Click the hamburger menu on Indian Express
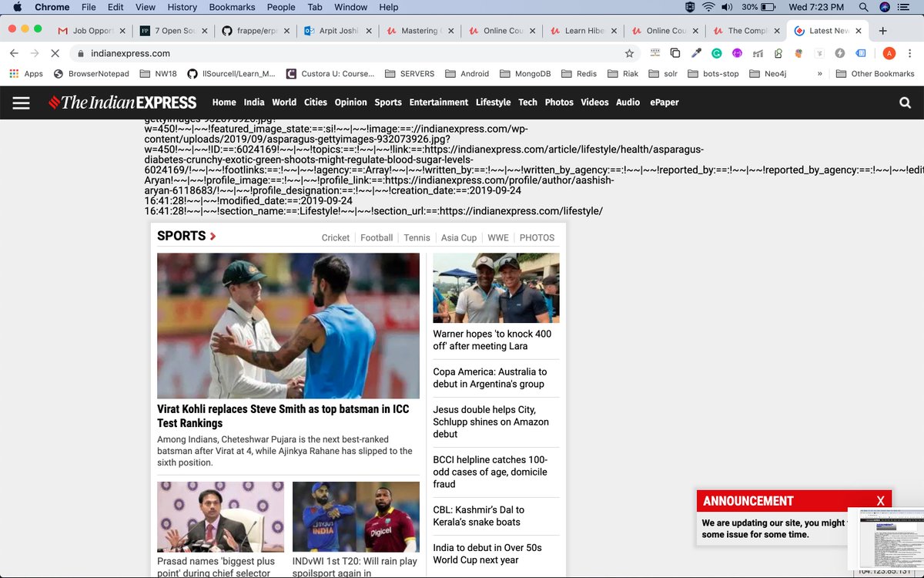Image resolution: width=924 pixels, height=578 pixels. (x=21, y=102)
